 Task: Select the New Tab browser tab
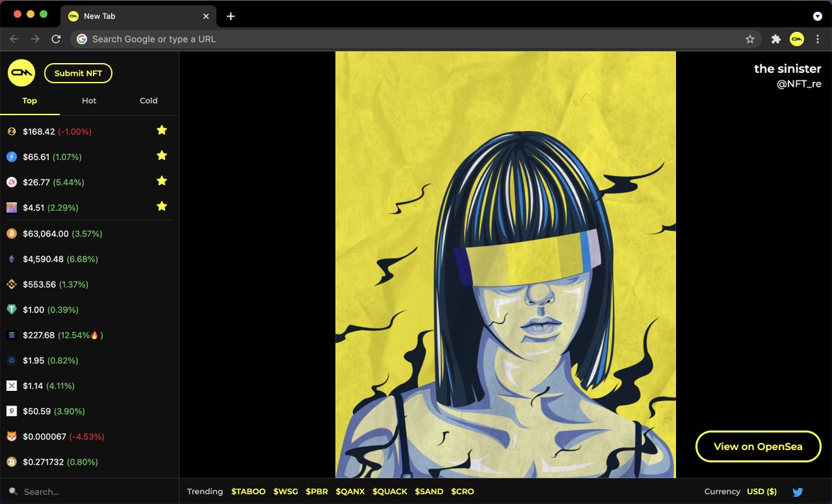click(139, 16)
